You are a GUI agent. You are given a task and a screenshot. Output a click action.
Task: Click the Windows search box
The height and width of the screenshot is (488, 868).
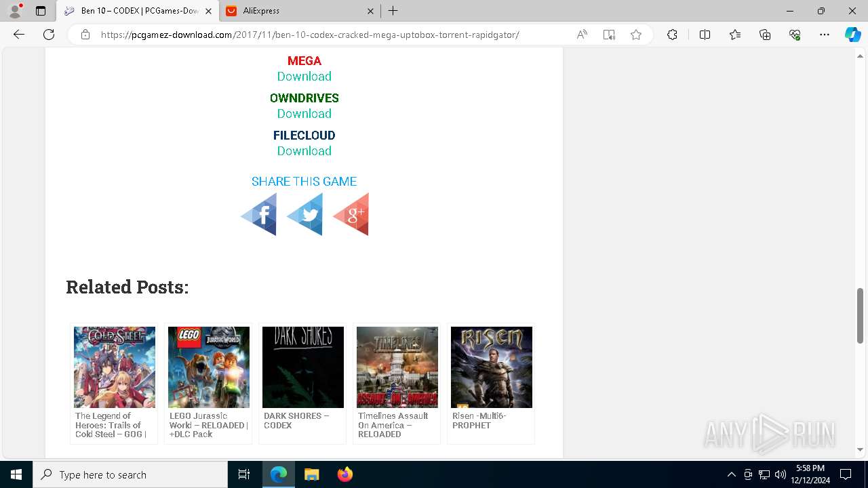pos(130,474)
